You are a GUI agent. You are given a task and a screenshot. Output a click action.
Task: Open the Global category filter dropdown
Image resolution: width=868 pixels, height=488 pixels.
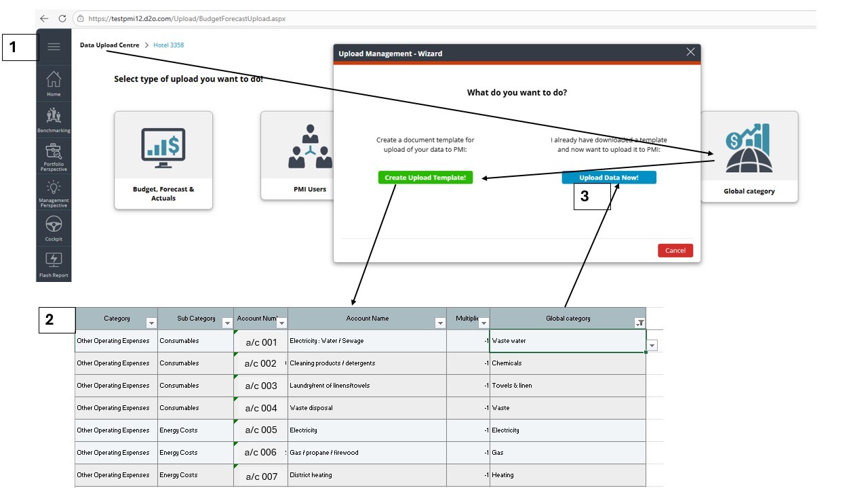point(639,323)
